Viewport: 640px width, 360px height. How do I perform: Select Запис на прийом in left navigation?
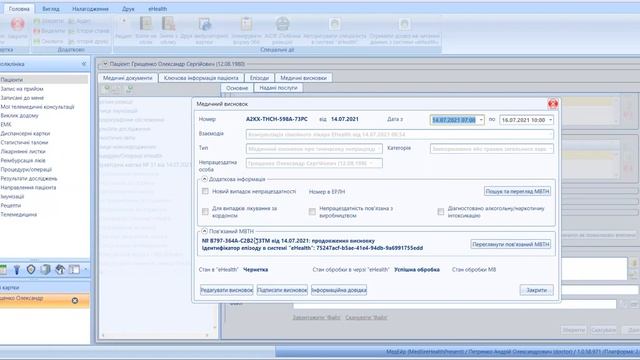pyautogui.click(x=22, y=89)
